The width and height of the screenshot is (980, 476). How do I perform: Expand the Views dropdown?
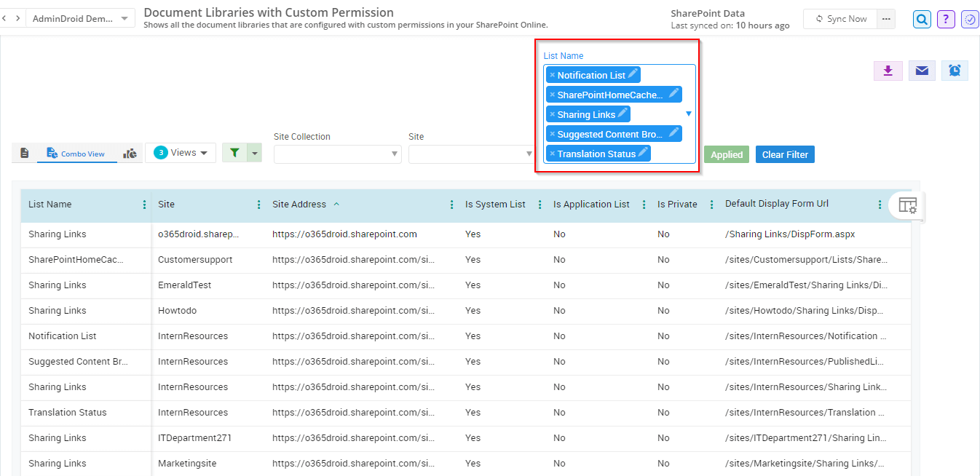pos(180,152)
